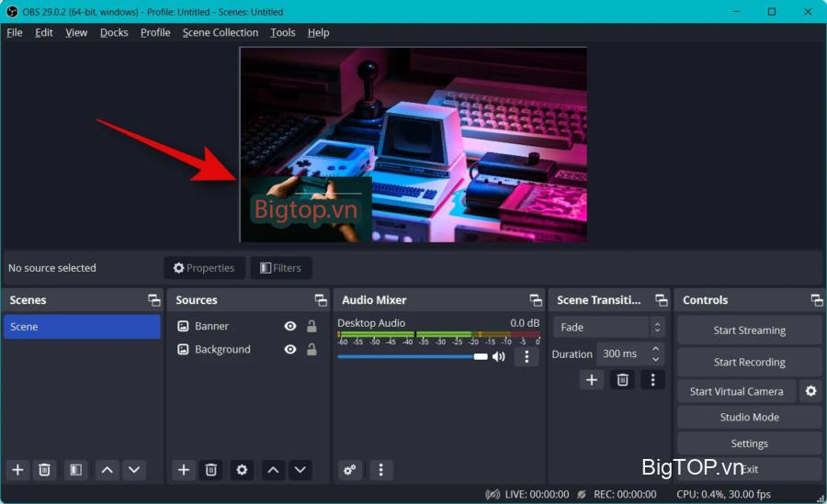Add a new source with the plus icon
The image size is (827, 504).
coord(184,469)
